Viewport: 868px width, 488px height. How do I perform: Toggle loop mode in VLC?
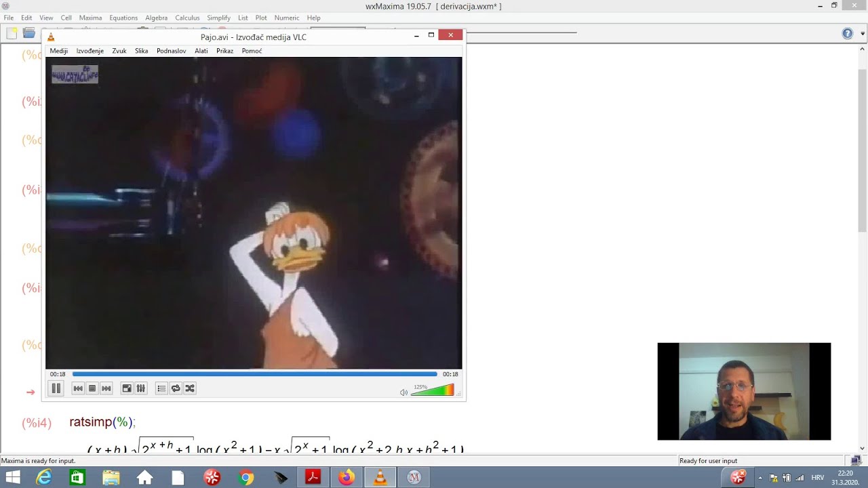click(176, 388)
